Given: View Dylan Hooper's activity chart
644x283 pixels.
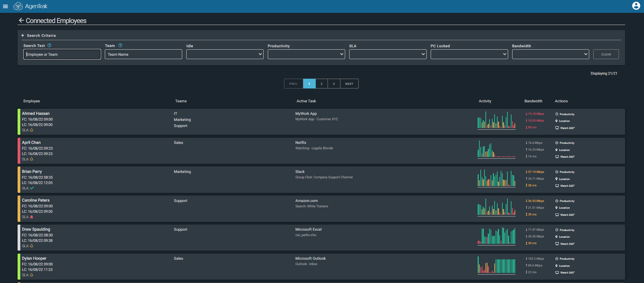Looking at the screenshot, I should (x=496, y=265).
